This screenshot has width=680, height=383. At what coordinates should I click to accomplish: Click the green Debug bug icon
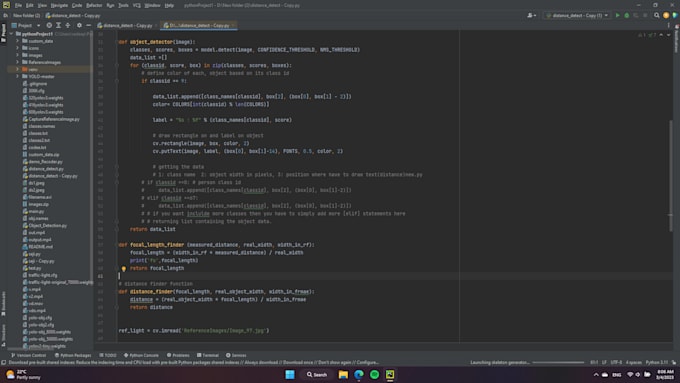pyautogui.click(x=627, y=15)
